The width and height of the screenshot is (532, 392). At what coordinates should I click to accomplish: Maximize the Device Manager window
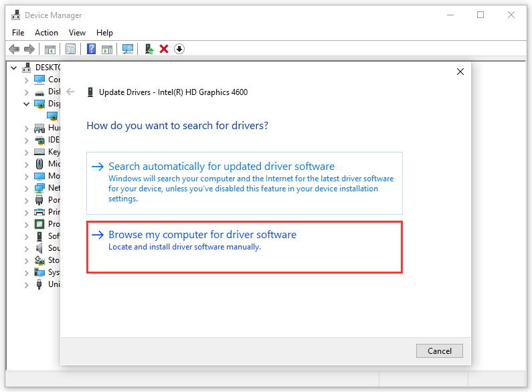point(480,15)
